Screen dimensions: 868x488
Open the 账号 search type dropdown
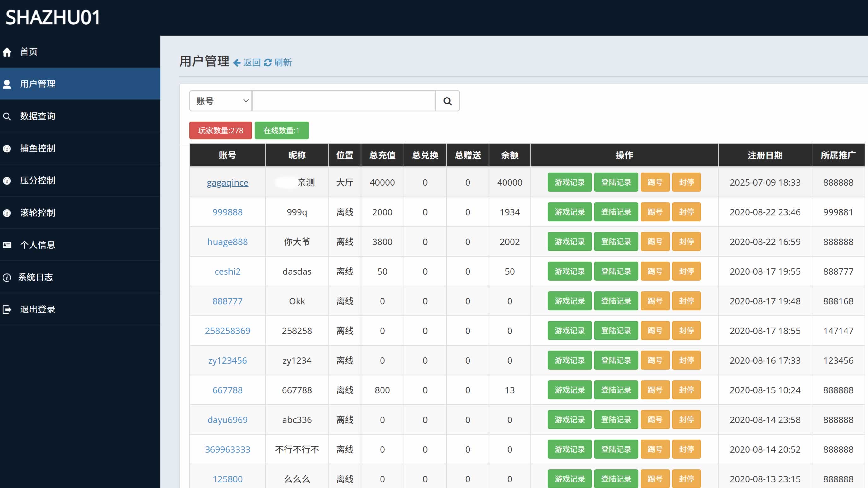point(221,101)
